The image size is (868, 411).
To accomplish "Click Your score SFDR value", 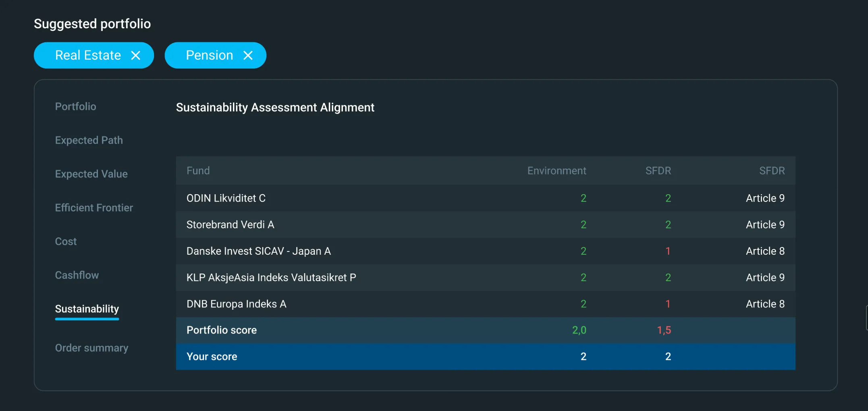I will pos(668,357).
